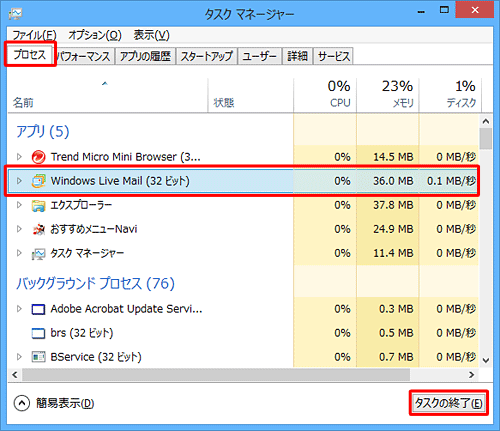500x431 pixels.
Task: Click the vertical scrollbar up arrow
Action: (486, 121)
